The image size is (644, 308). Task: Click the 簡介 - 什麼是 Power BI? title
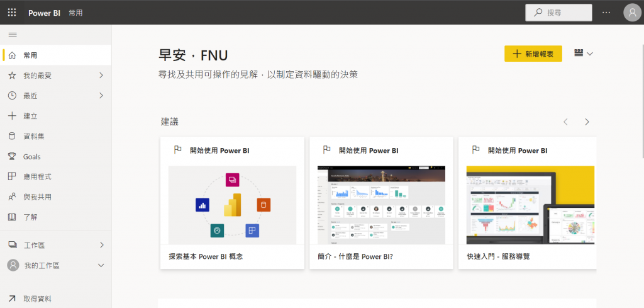355,256
